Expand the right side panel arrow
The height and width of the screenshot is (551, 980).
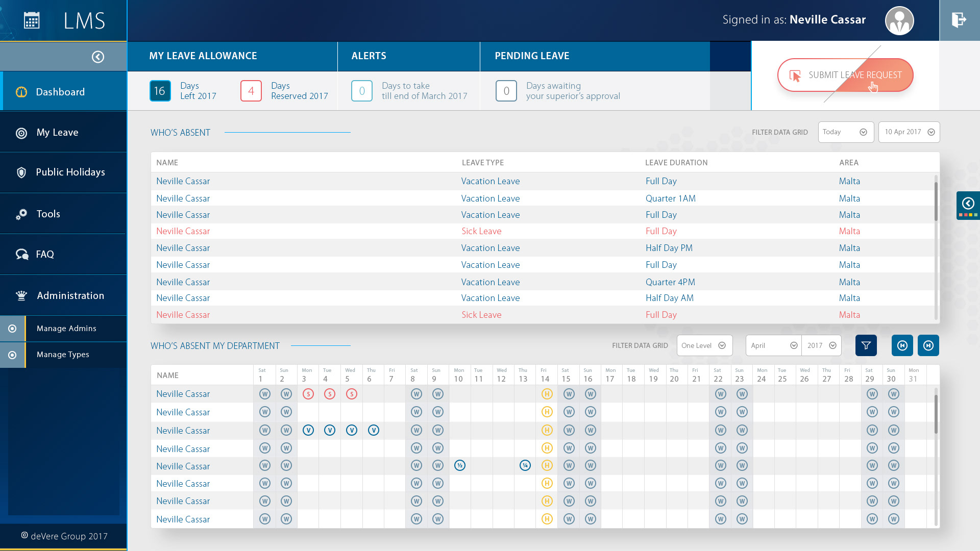click(x=968, y=204)
